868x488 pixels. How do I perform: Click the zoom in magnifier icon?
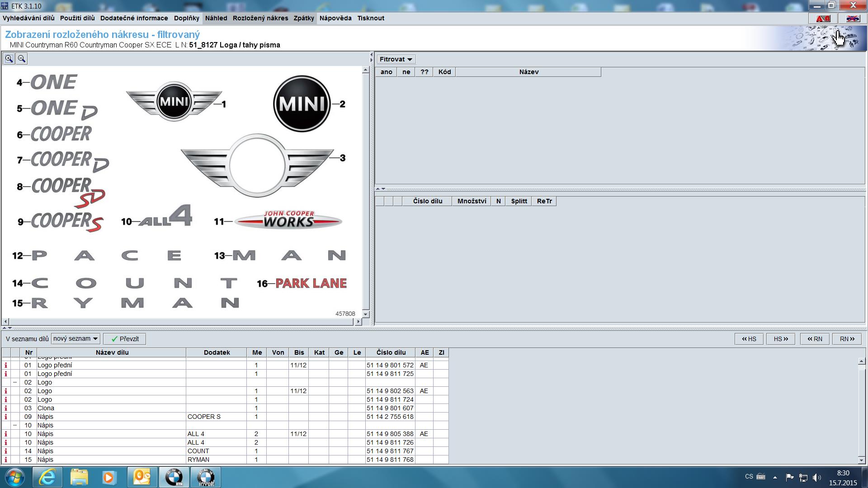coord(9,59)
